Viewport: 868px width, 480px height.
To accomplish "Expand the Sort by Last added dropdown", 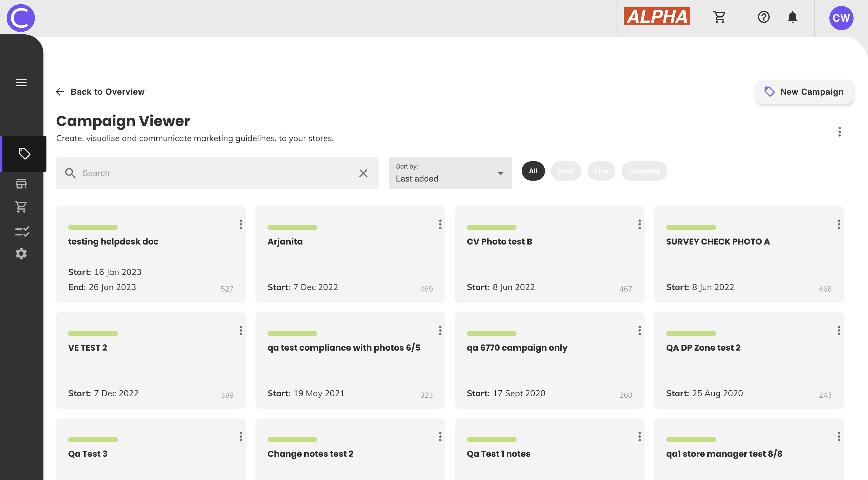I will click(x=450, y=173).
